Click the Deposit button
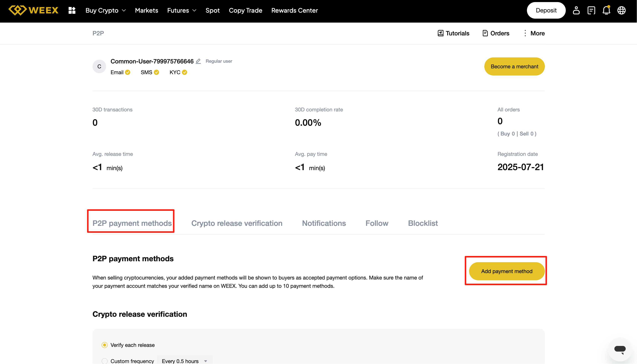 [546, 10]
